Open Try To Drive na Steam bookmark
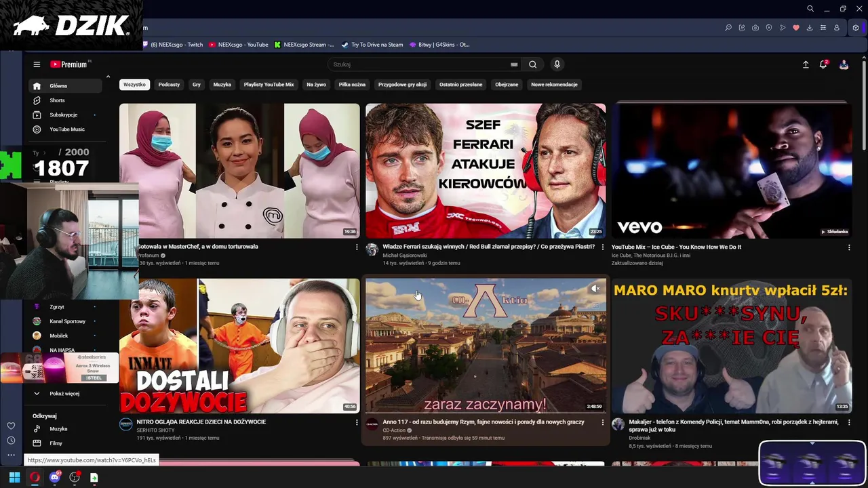The image size is (868, 488). tap(372, 45)
